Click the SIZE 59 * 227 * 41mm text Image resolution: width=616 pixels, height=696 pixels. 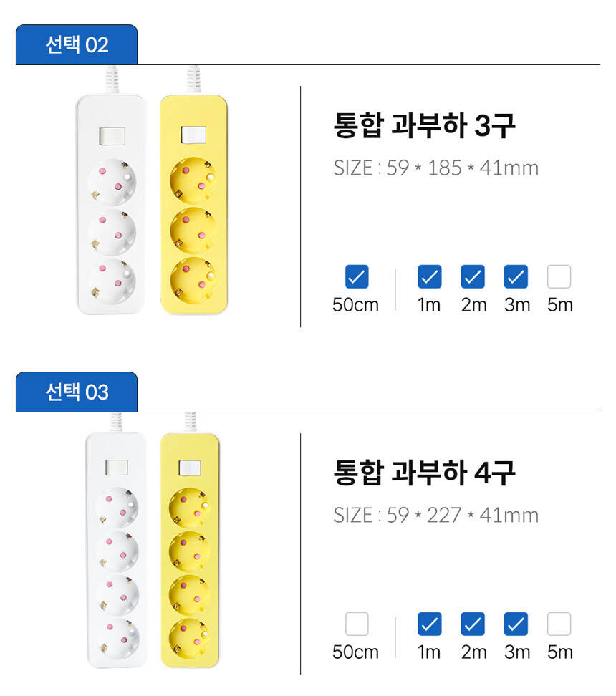pos(435,516)
